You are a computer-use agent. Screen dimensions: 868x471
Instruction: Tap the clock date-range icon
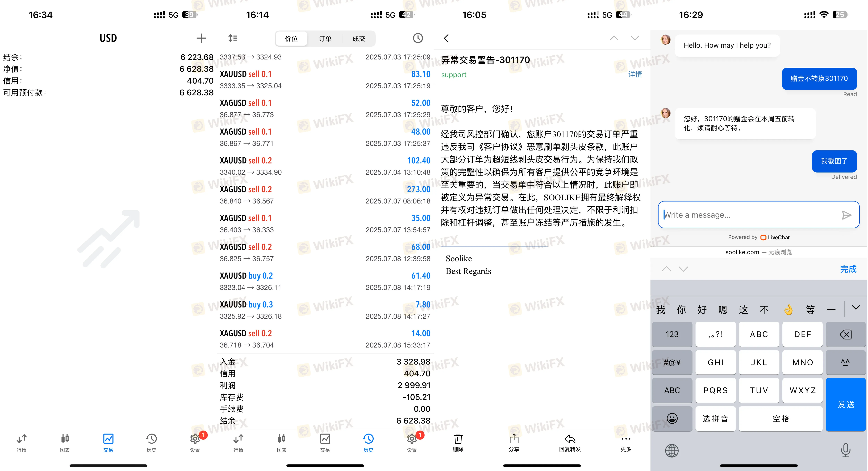(x=418, y=38)
